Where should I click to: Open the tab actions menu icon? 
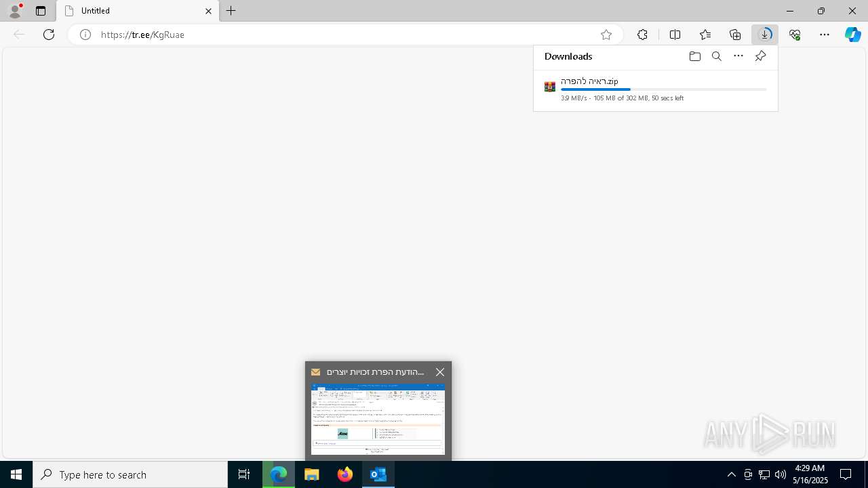pyautogui.click(x=41, y=11)
